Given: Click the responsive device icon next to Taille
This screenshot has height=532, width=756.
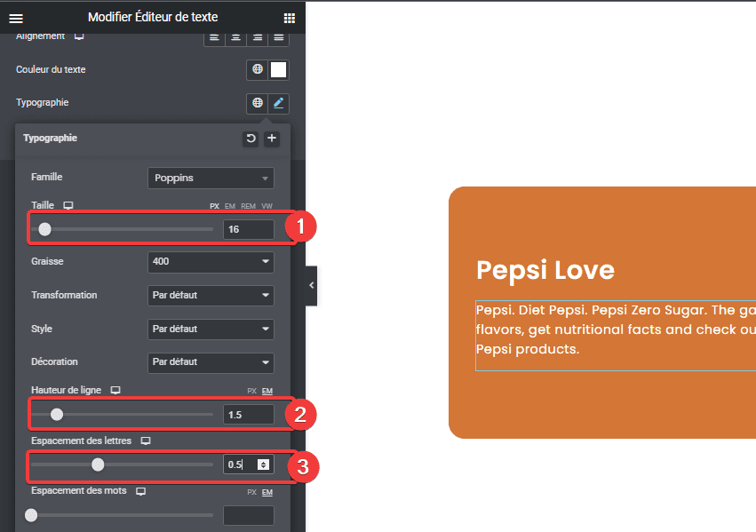Looking at the screenshot, I should point(68,206).
